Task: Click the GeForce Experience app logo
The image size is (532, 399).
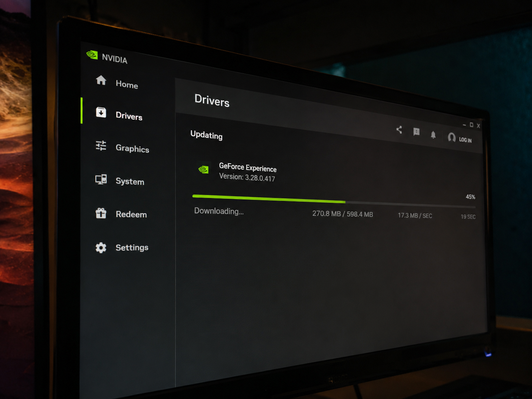Action: click(x=204, y=169)
